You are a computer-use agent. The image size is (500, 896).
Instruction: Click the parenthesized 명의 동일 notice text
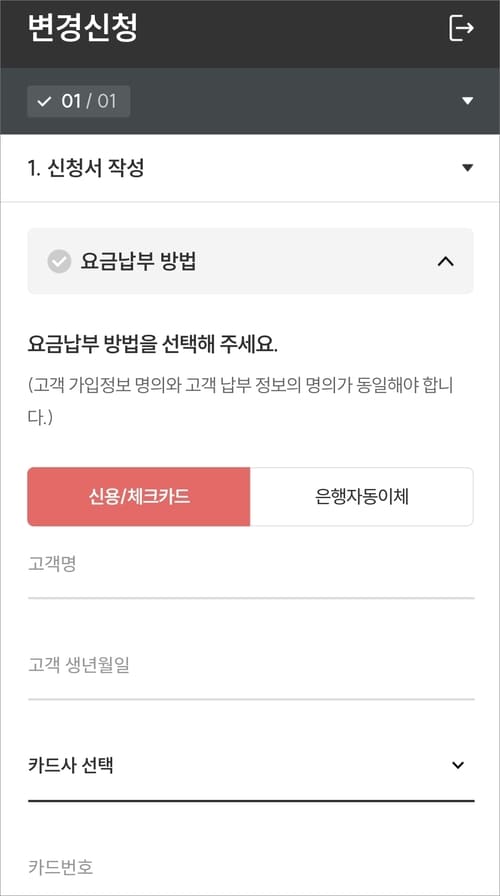[x=241, y=401]
